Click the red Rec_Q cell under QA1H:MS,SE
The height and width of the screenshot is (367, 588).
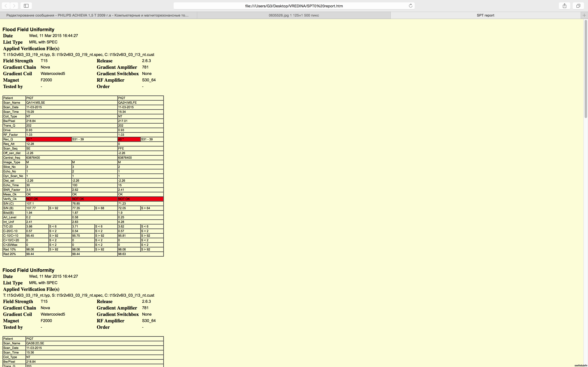pyautogui.click(x=48, y=139)
